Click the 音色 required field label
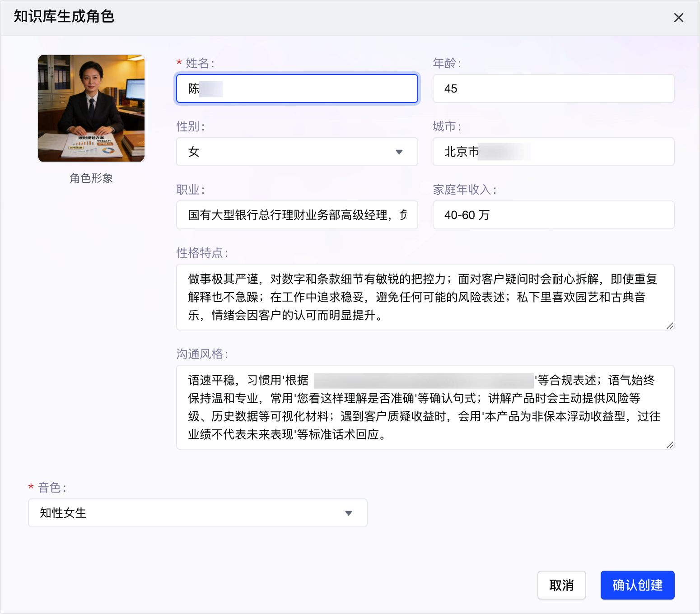The height and width of the screenshot is (614, 700). click(x=52, y=488)
